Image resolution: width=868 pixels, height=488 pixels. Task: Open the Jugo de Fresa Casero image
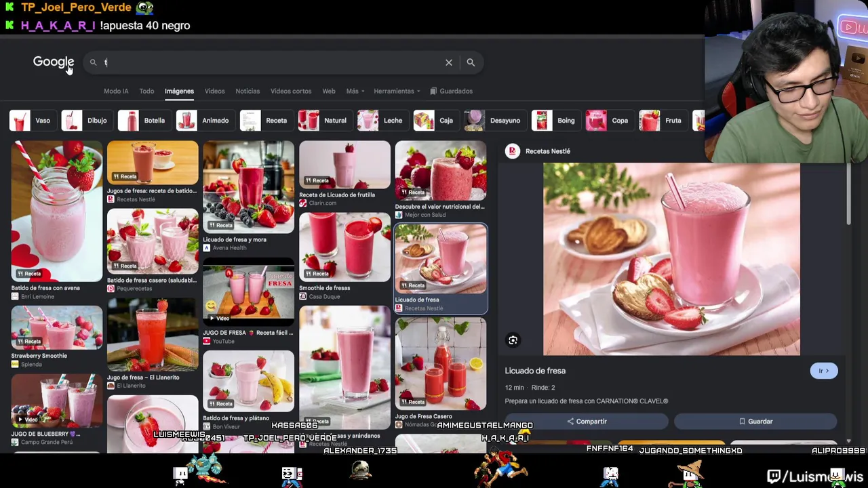(x=441, y=364)
